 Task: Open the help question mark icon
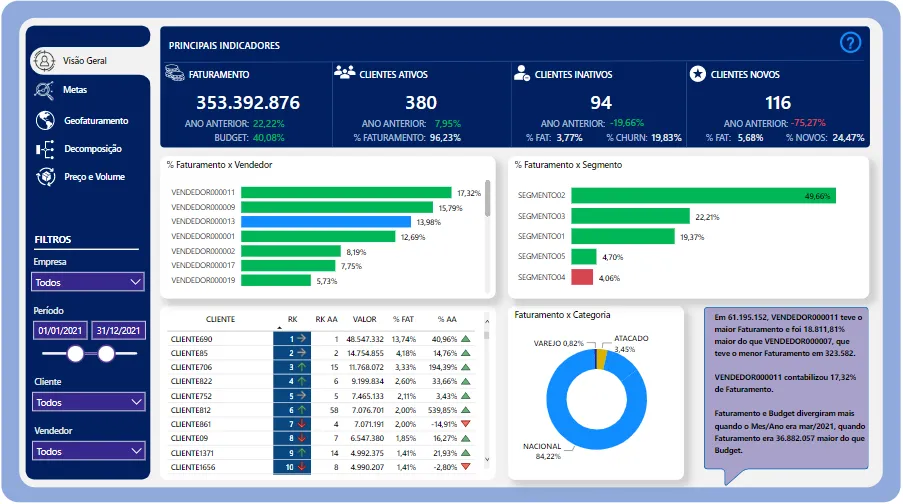[850, 43]
